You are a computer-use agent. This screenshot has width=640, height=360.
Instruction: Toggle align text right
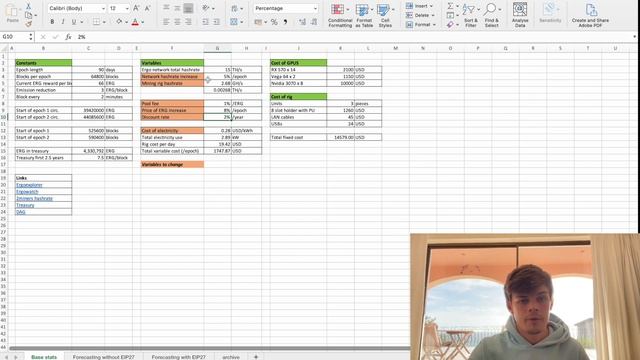[x=188, y=22]
